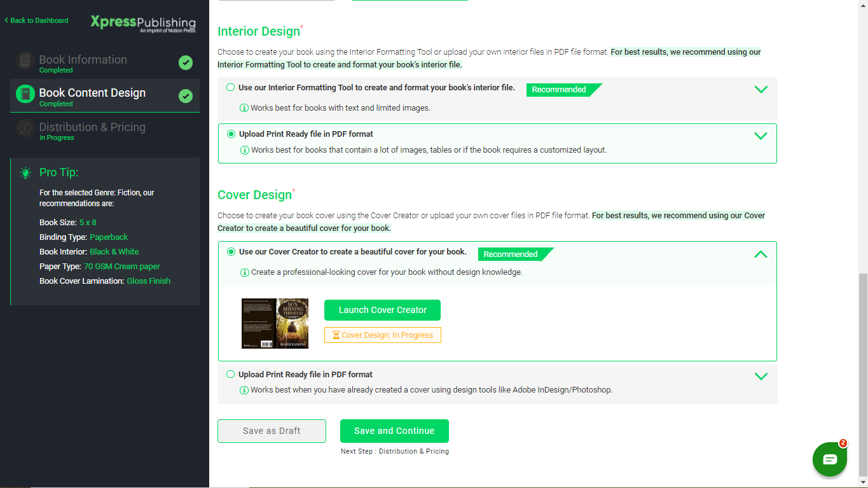Screen dimensions: 868x488
Task: Click the Book Information step icon
Action: click(x=25, y=60)
